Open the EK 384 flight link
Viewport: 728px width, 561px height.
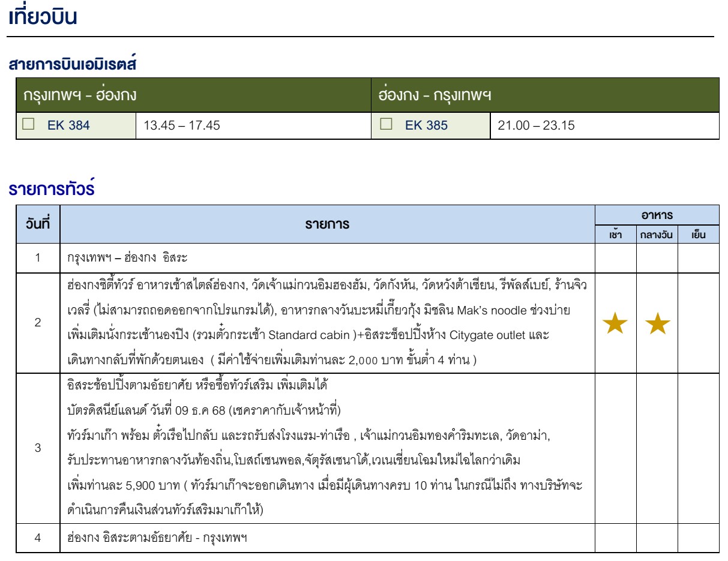[68, 126]
